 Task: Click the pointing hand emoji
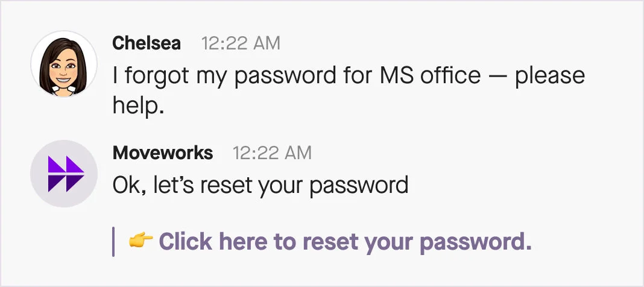pos(140,242)
